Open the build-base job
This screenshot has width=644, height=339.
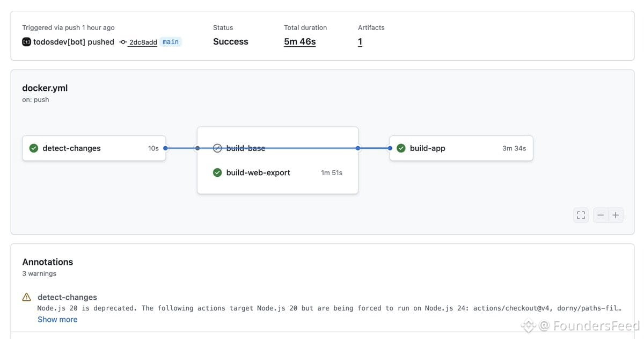click(277, 148)
